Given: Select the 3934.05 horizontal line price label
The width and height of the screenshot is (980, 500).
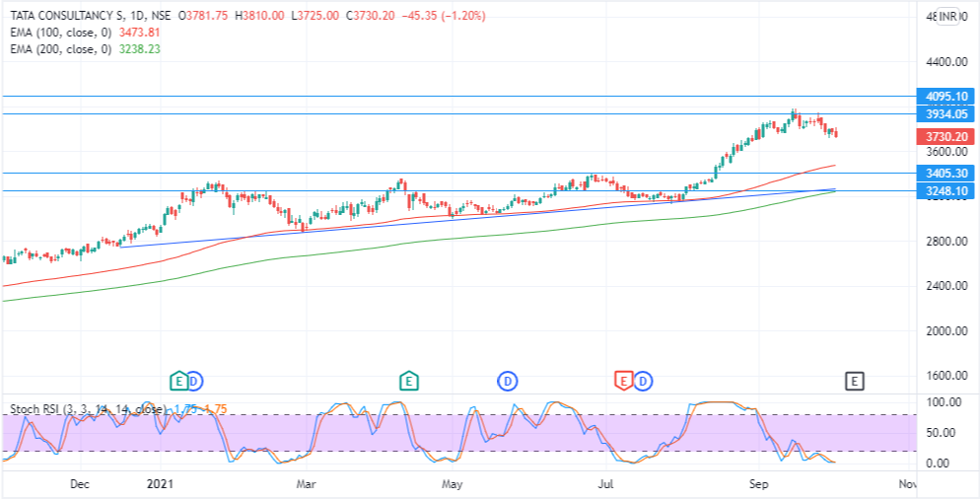Looking at the screenshot, I should (x=945, y=113).
